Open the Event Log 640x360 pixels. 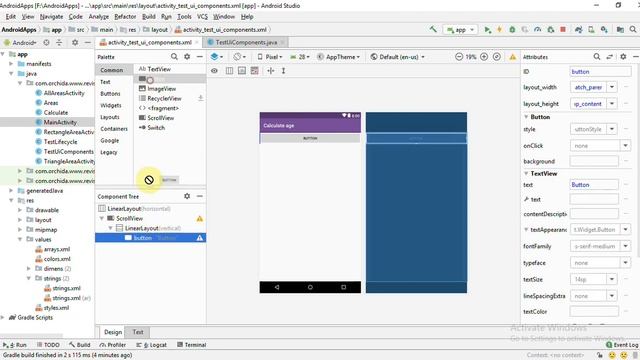tap(622, 345)
